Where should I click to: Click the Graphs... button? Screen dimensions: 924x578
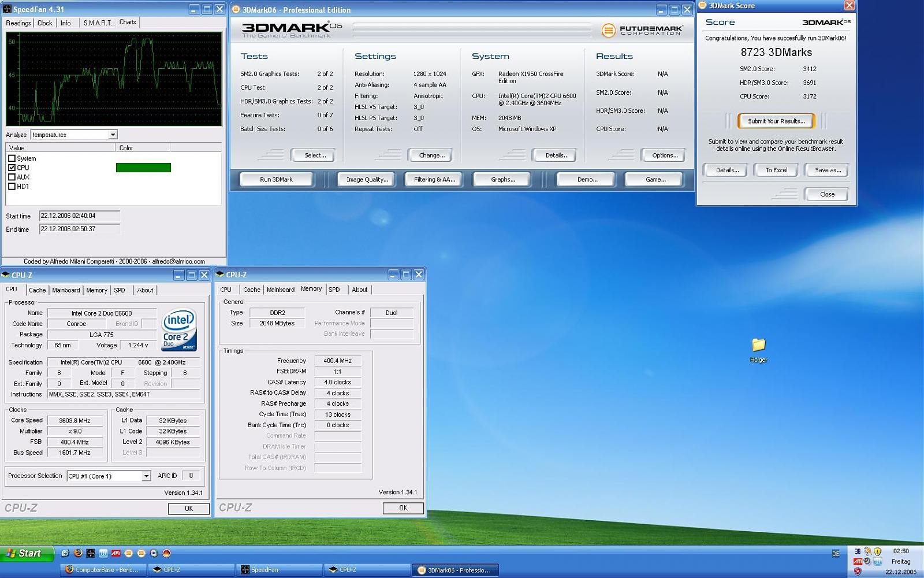(503, 180)
